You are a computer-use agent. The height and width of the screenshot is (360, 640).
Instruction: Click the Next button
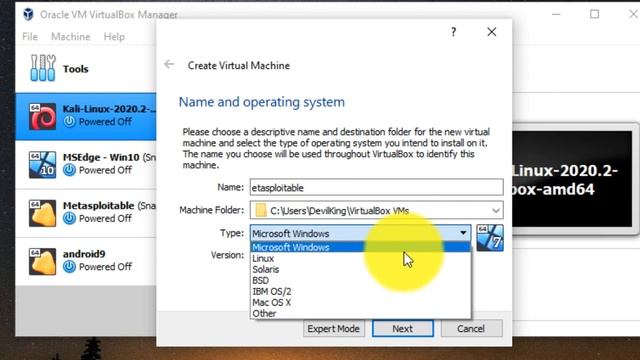click(402, 329)
